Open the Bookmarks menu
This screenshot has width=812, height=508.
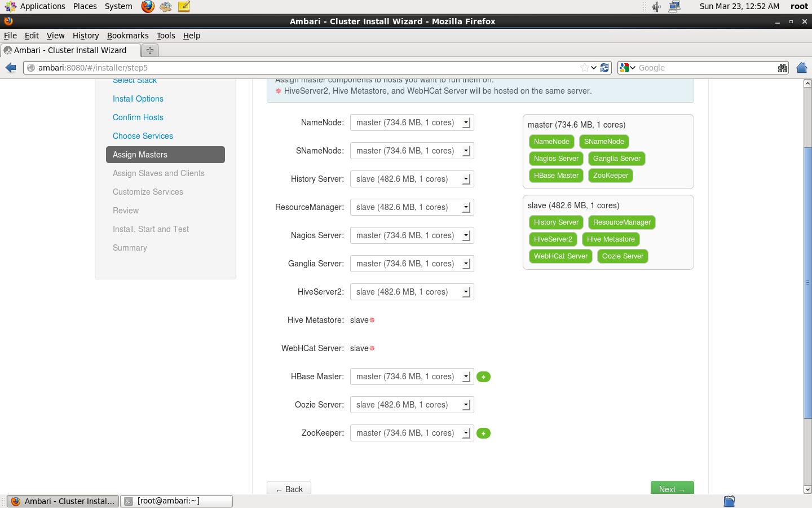127,35
